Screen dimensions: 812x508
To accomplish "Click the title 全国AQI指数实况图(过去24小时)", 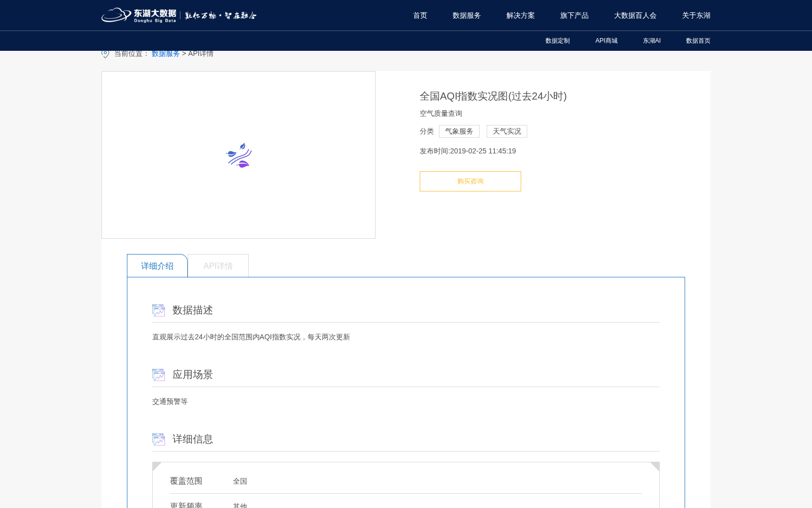I will (493, 96).
